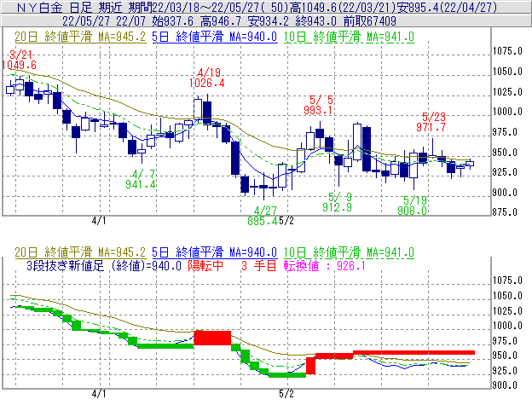Screen dimensions: 532x405
Task: Click the 4/19 1026.4 high annotation
Action: click(x=207, y=78)
